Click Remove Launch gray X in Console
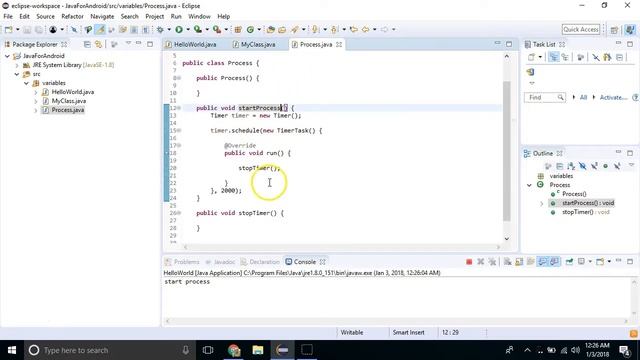The height and width of the screenshot is (360, 640). [x=480, y=262]
